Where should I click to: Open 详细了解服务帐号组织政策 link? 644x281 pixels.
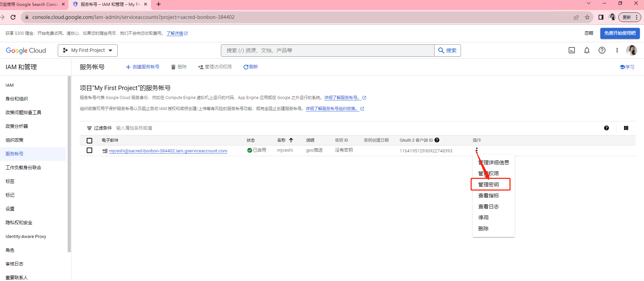[x=335, y=109]
